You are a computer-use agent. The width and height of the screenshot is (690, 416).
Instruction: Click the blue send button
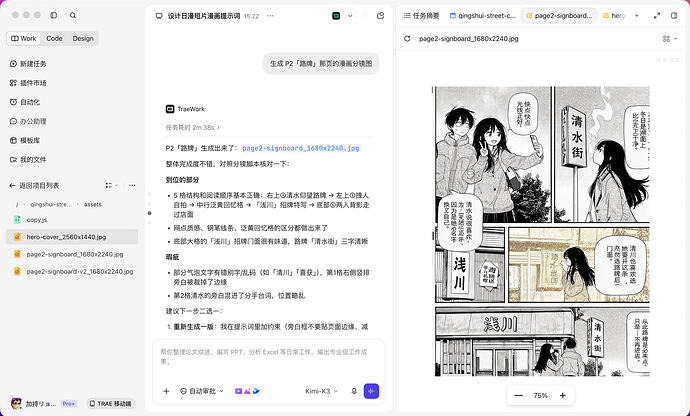[371, 391]
